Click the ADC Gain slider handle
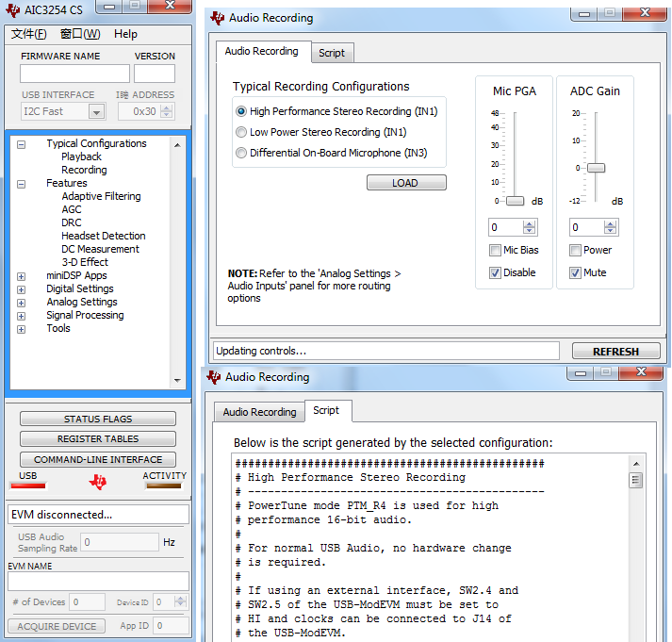This screenshot has width=672, height=642. 596,168
